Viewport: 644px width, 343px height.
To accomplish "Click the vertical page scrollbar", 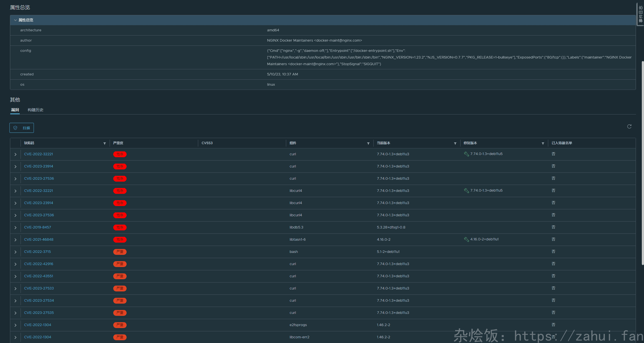I will (x=642, y=164).
